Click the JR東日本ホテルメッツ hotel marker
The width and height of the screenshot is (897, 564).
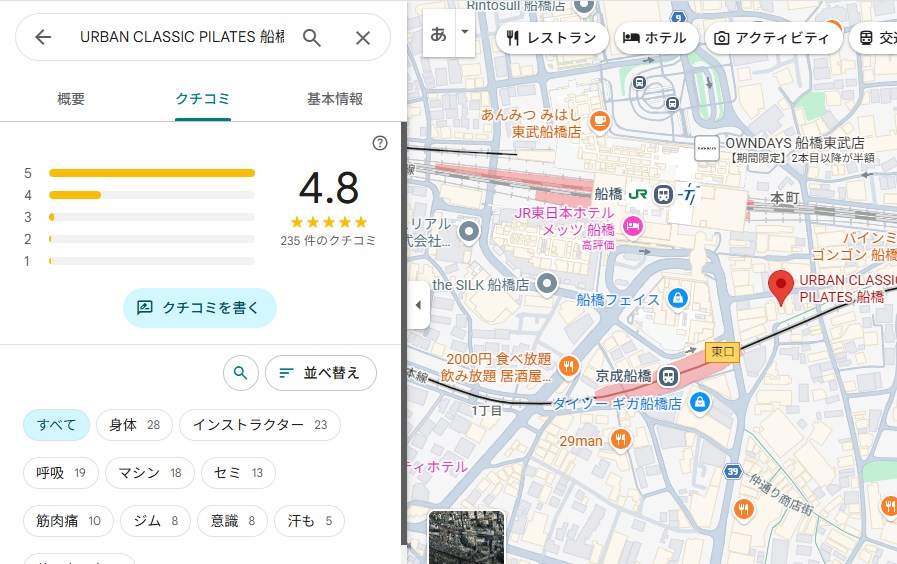tap(631, 229)
